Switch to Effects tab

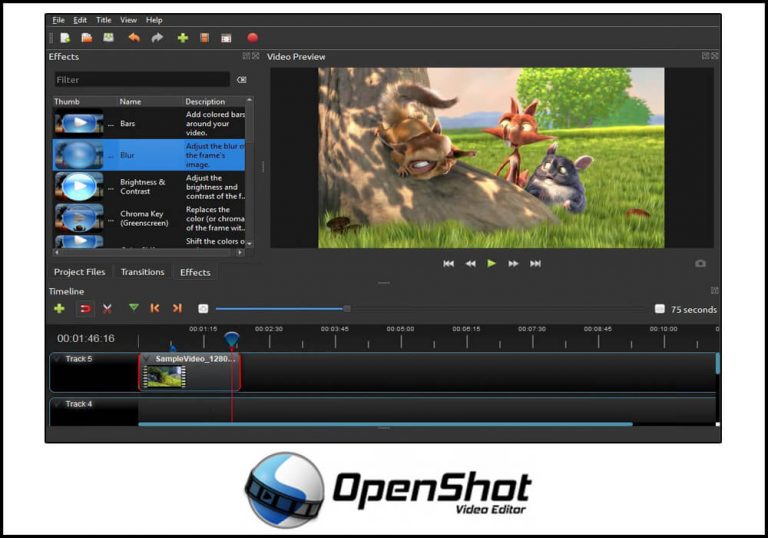(x=195, y=272)
